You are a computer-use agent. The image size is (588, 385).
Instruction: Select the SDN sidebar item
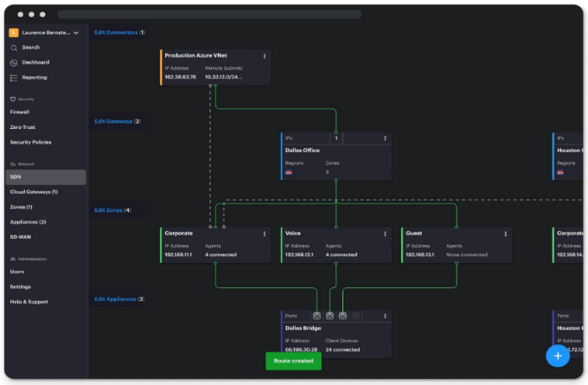(46, 176)
